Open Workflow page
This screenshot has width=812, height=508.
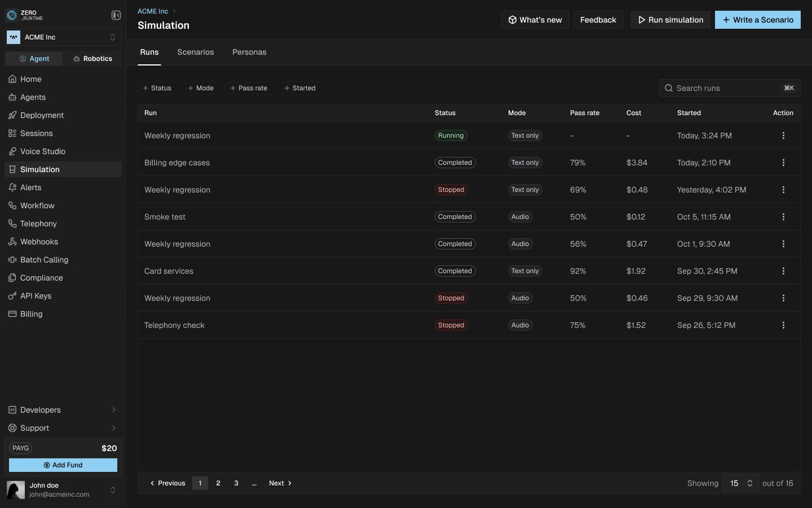(x=63, y=205)
